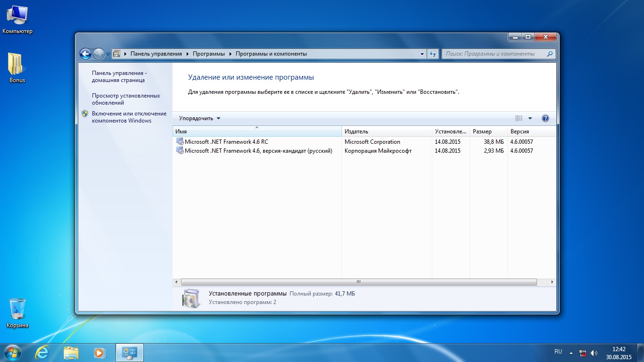Screen dimensions: 644x362
Task: Click the refresh button next to address bar
Action: [433, 54]
